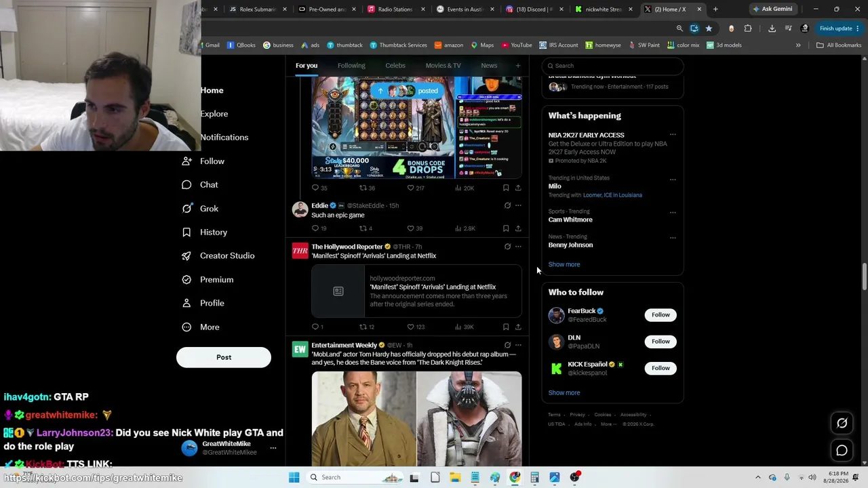Open Chat in X sidebar
Screen dimensions: 868x488
[201, 185]
